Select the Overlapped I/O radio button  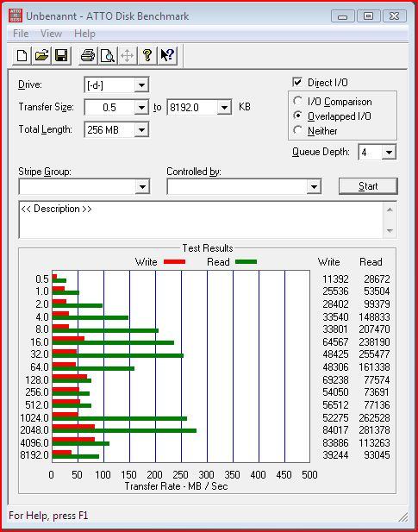[x=297, y=116]
